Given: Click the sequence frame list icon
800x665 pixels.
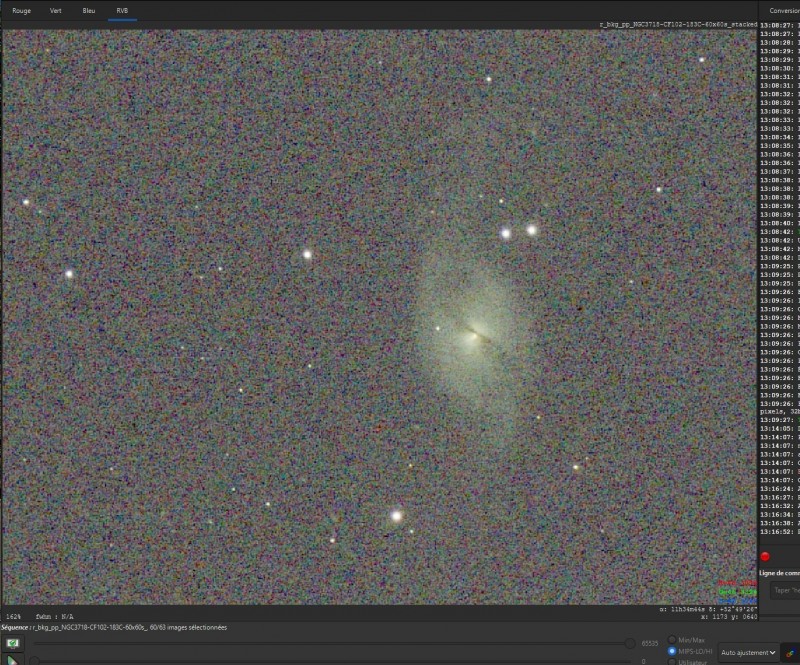Looking at the screenshot, I should click(13, 643).
